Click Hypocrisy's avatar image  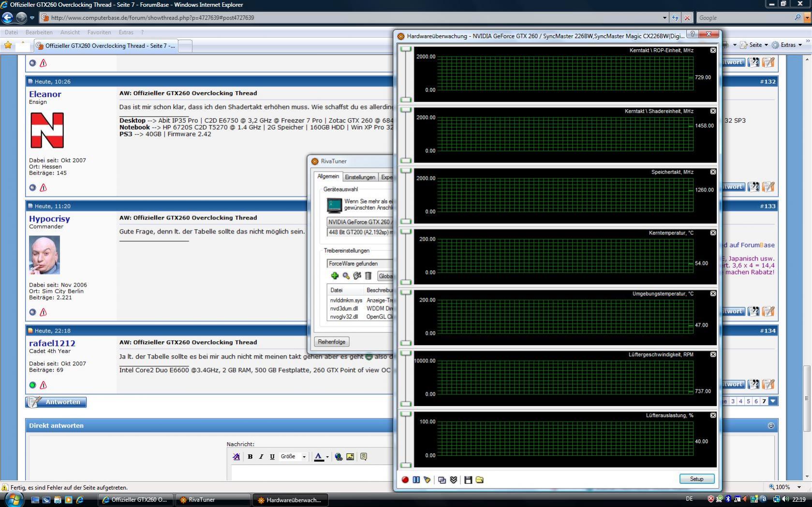click(x=44, y=255)
